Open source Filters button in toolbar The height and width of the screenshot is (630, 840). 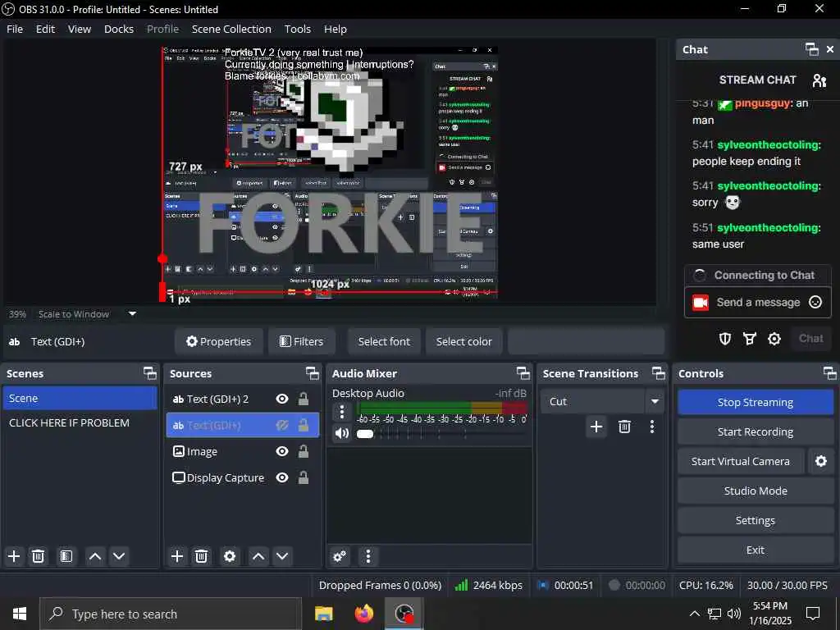(302, 341)
